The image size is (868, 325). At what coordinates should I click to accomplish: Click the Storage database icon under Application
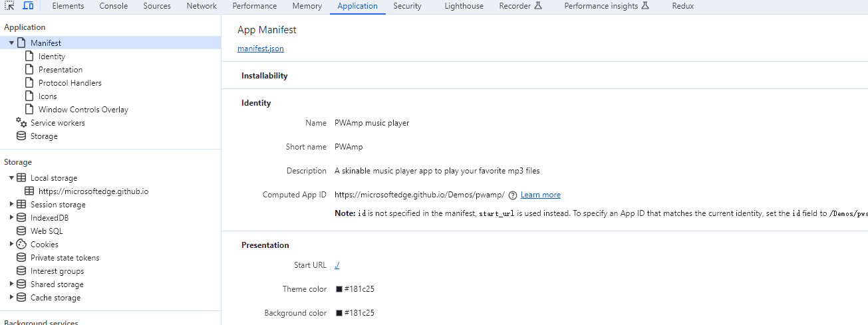click(21, 136)
